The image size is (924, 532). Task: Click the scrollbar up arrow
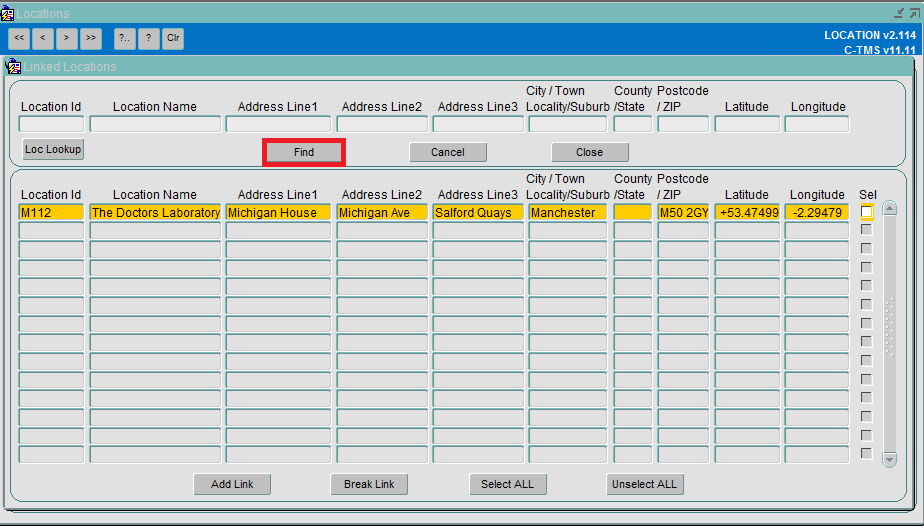click(x=889, y=209)
